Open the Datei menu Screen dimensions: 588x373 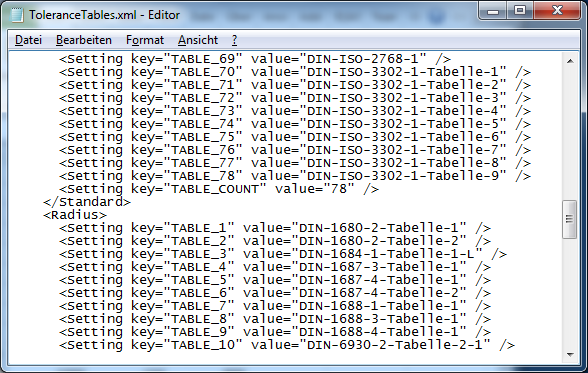[x=28, y=40]
